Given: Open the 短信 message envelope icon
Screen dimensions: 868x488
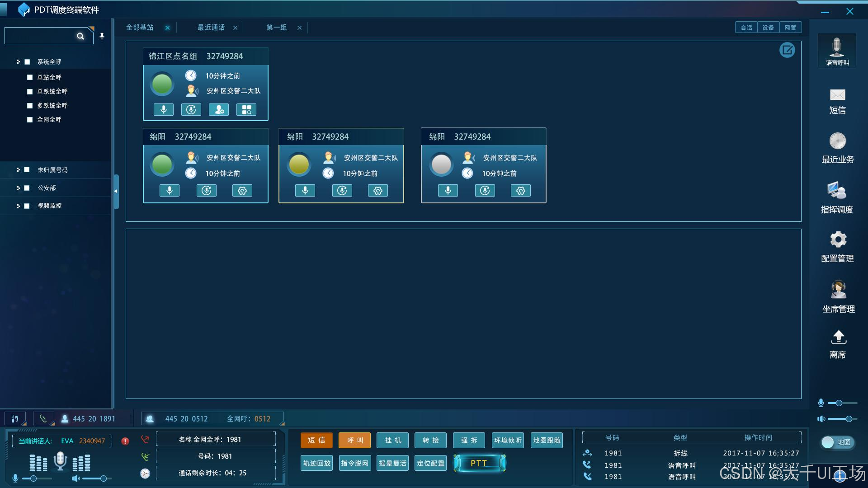Looking at the screenshot, I should (837, 95).
